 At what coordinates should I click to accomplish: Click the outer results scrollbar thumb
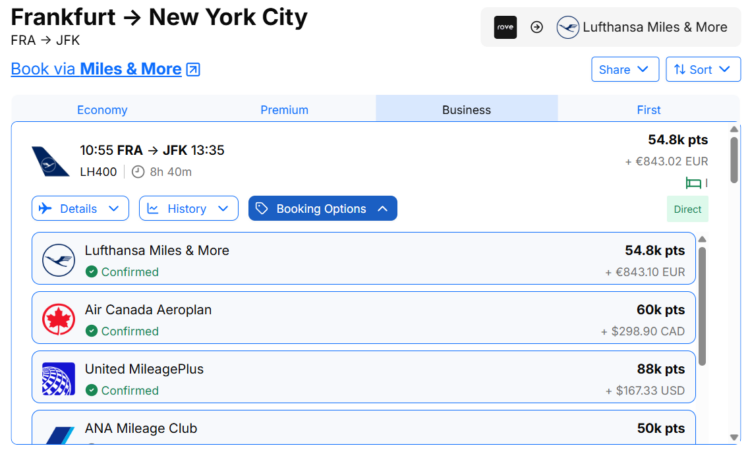pos(734,160)
